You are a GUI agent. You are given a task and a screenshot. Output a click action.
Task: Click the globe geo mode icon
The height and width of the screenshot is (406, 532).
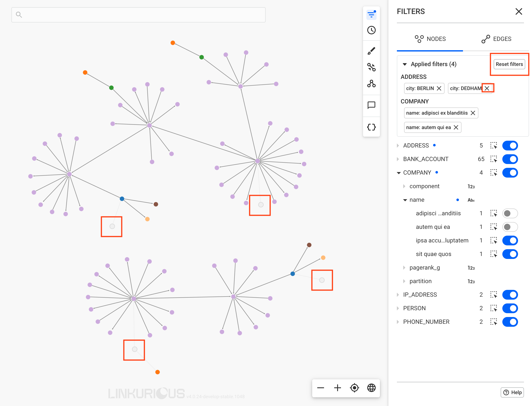pos(371,388)
